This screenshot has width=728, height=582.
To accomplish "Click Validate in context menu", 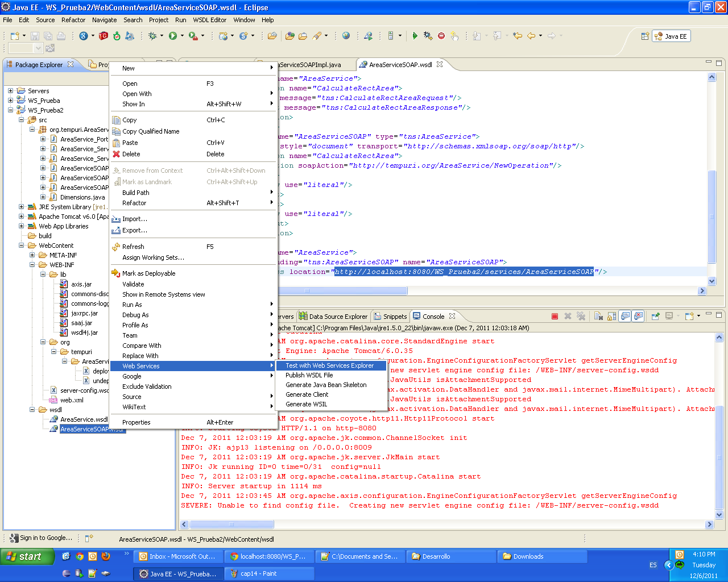I will pyautogui.click(x=133, y=284).
